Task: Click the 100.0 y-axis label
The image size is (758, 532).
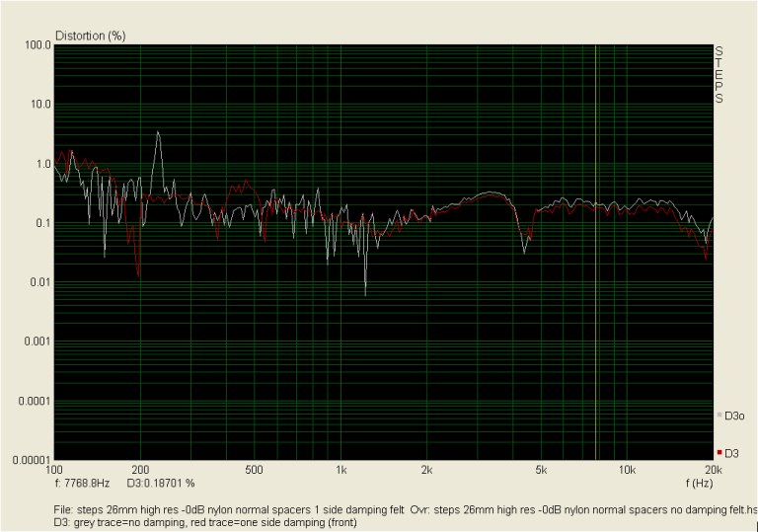Action: (38, 45)
